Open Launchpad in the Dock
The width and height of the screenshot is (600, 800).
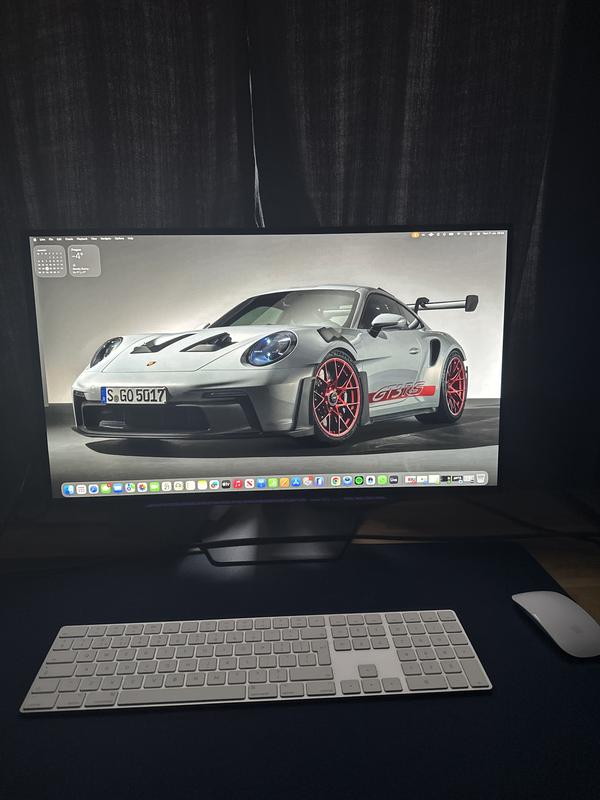81,489
